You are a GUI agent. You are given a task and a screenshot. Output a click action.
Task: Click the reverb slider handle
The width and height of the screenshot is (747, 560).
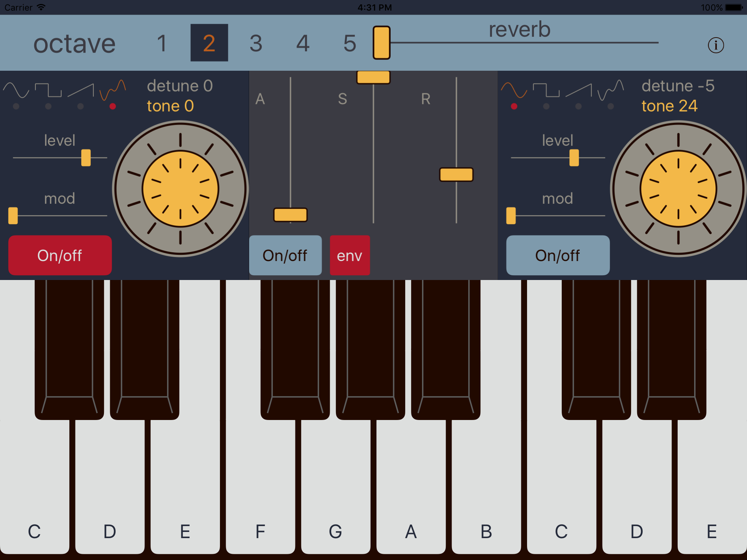pyautogui.click(x=382, y=43)
